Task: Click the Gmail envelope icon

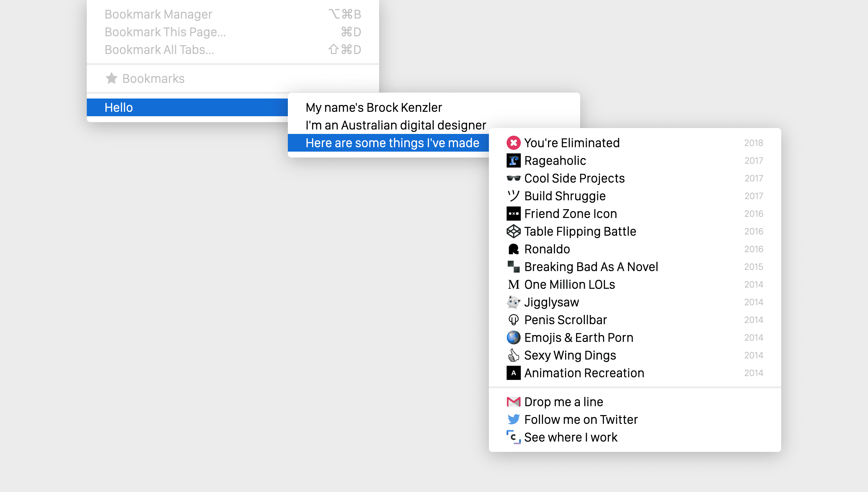Action: (x=513, y=402)
